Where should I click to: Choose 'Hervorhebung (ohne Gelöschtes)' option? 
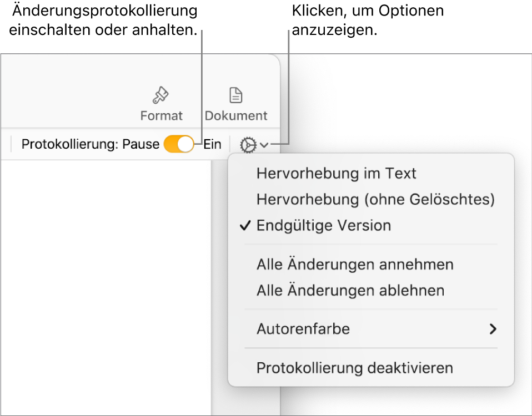[375, 199]
